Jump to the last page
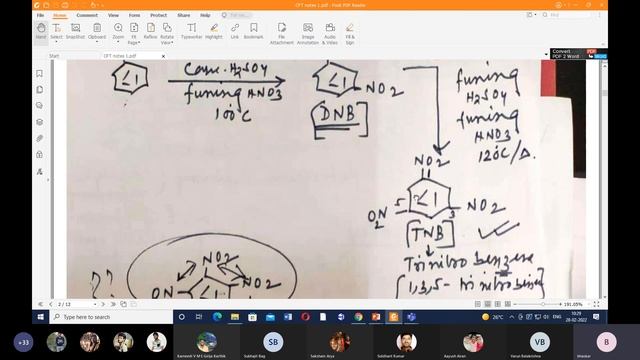The image size is (640, 360). pyautogui.click(x=113, y=304)
